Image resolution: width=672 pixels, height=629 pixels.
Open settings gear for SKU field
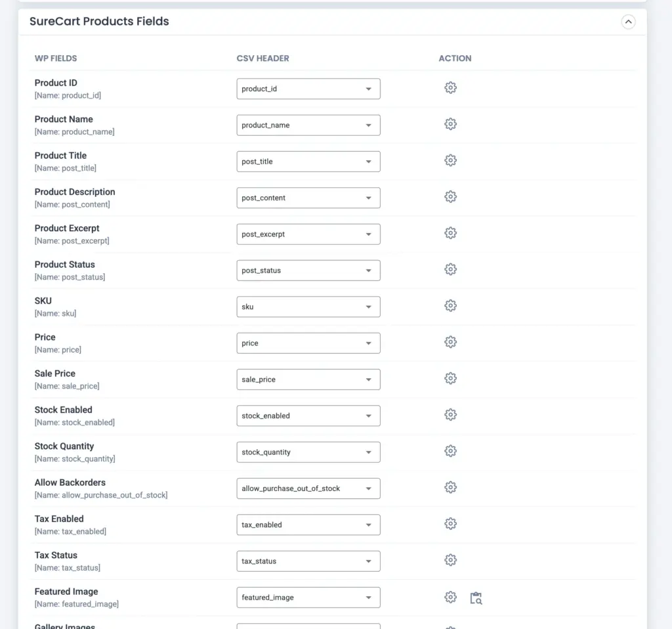point(450,305)
